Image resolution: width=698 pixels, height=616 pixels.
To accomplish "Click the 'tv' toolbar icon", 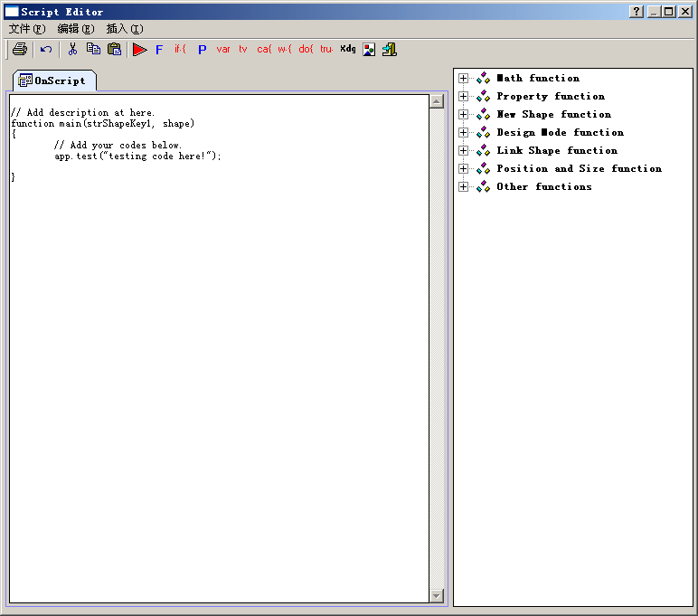I will 243,49.
